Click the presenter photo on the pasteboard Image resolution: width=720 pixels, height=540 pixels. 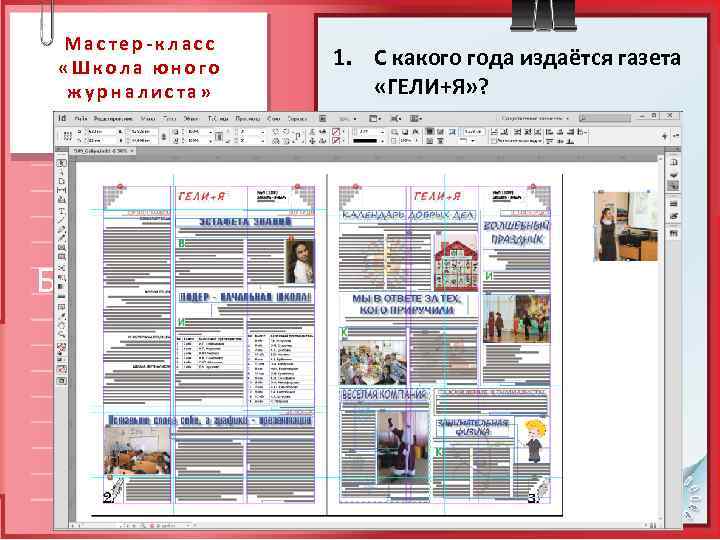[625, 226]
